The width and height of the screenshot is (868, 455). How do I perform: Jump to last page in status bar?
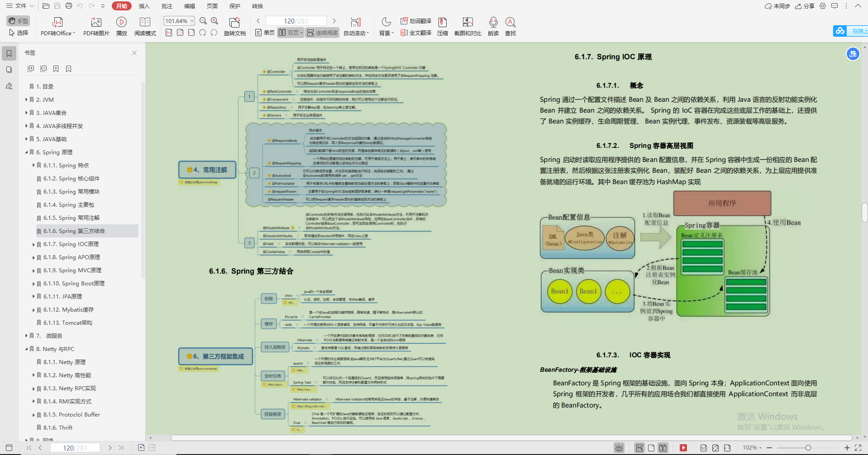(x=121, y=448)
